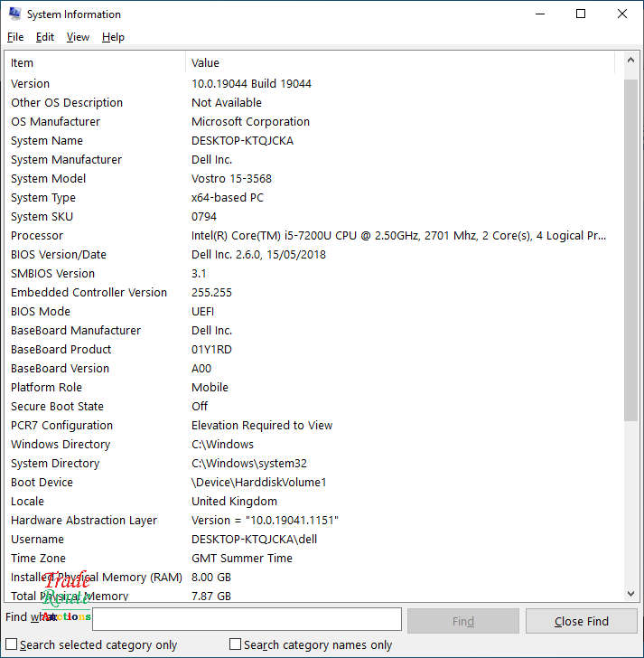The height and width of the screenshot is (658, 644).
Task: Click the scroll up arrow of the list
Action: [630, 60]
